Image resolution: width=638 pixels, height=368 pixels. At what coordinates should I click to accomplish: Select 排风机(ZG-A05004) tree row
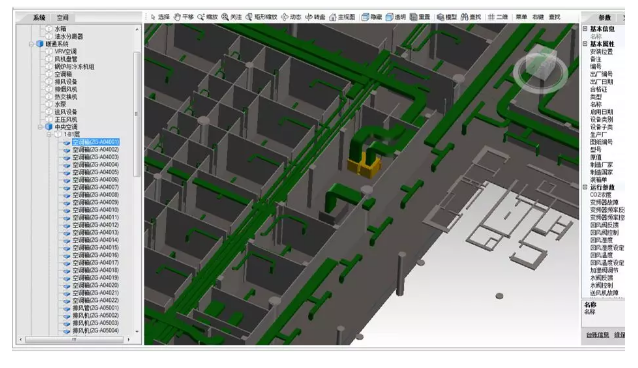tap(96, 331)
